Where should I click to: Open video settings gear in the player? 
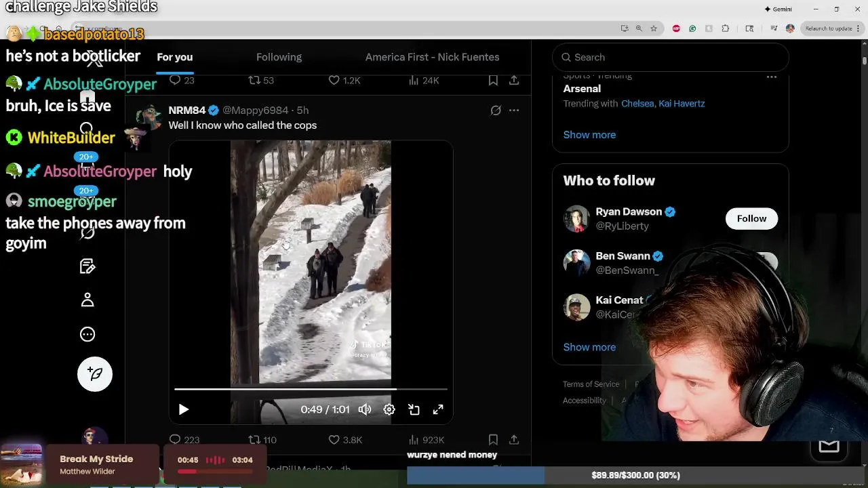389,409
